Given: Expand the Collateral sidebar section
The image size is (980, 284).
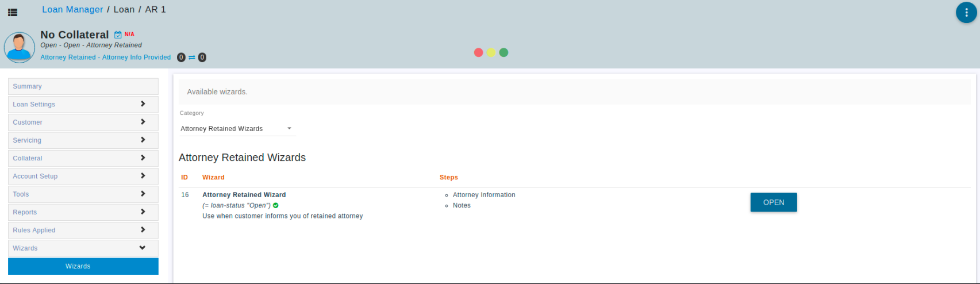Looking at the screenshot, I should coord(83,158).
